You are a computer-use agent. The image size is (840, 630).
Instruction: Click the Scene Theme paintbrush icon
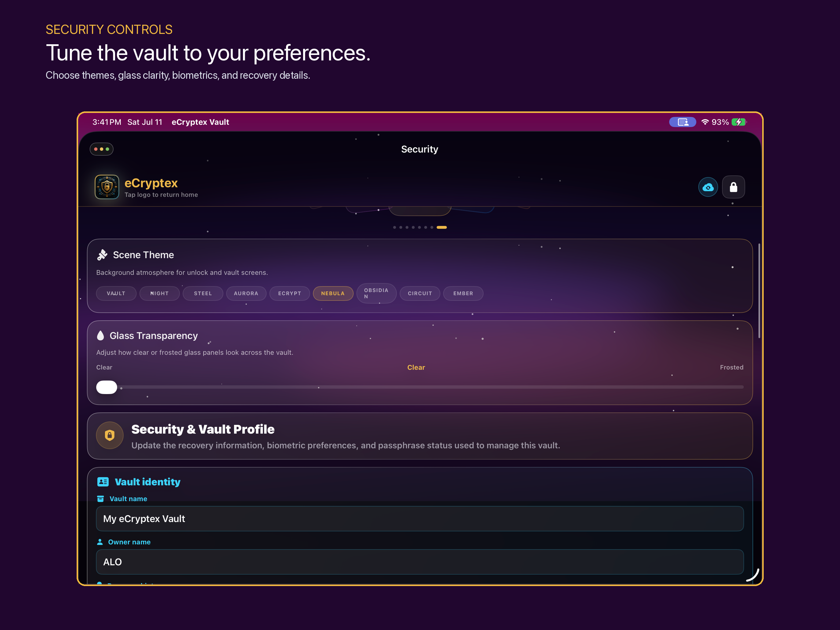click(102, 255)
